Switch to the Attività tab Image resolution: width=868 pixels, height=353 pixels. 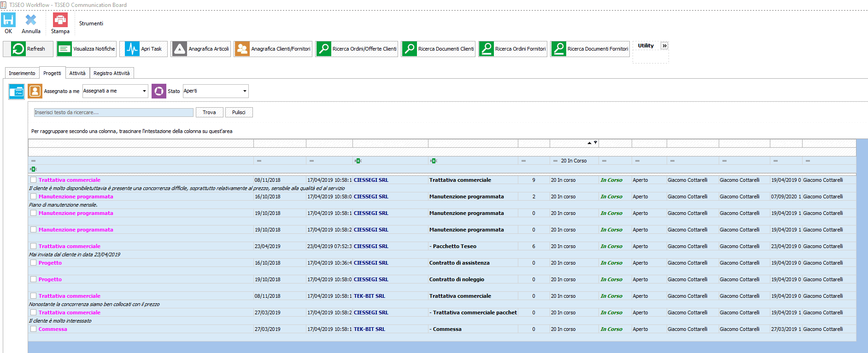tap(77, 73)
